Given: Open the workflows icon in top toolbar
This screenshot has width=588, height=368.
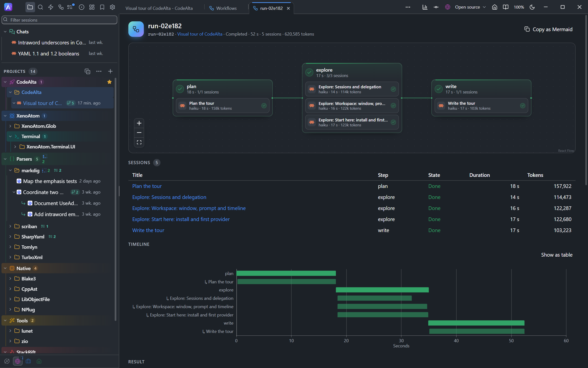Looking at the screenshot, I should [61, 7].
